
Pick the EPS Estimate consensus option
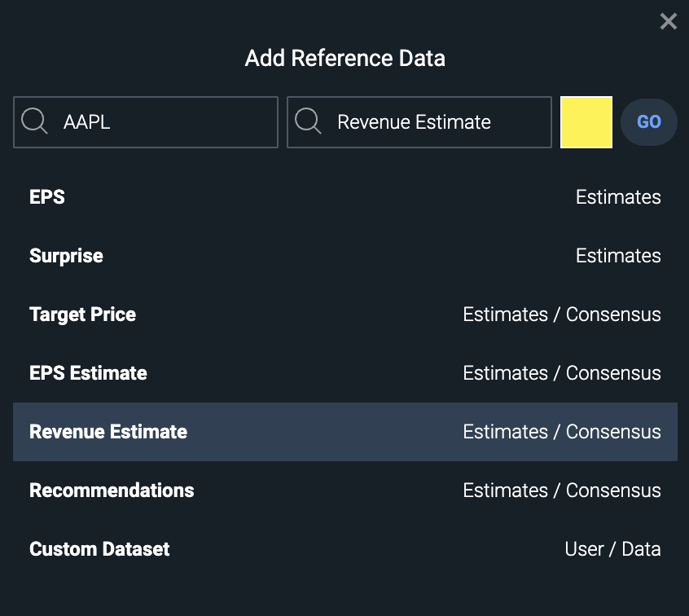(88, 372)
